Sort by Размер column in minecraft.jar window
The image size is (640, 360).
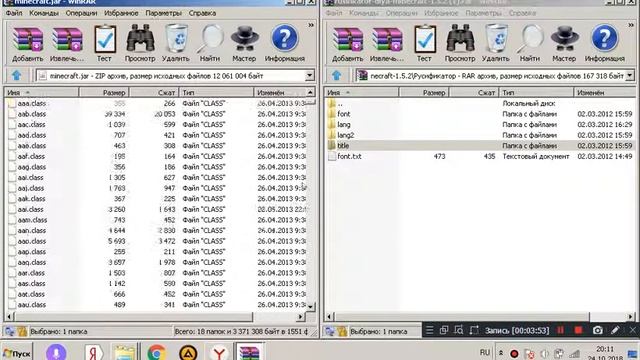(x=104, y=93)
